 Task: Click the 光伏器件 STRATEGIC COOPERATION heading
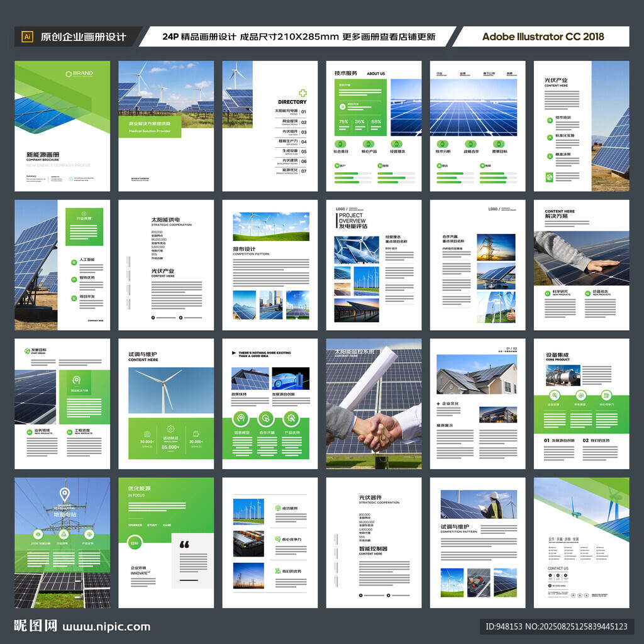pyautogui.click(x=379, y=499)
